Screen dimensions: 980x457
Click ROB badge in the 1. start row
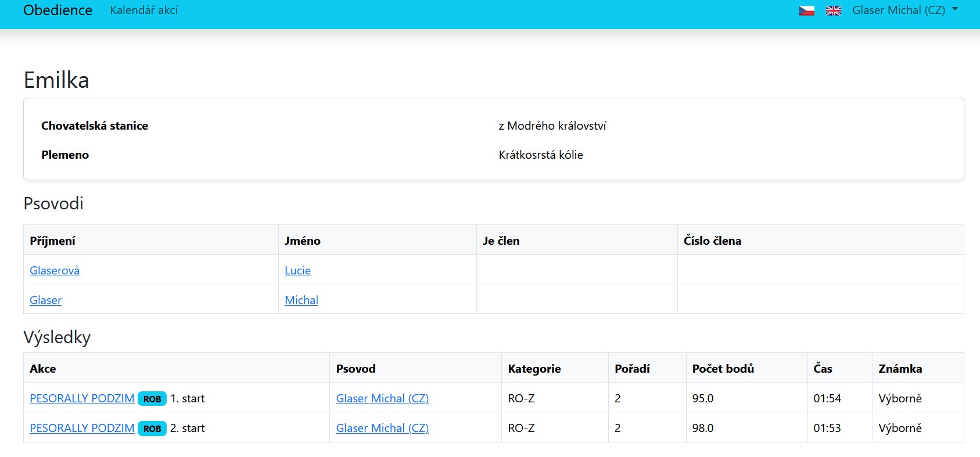pos(152,399)
